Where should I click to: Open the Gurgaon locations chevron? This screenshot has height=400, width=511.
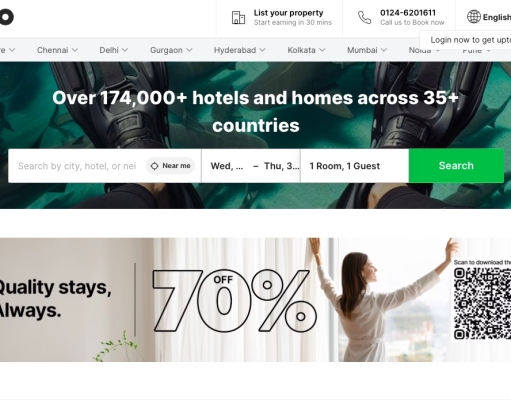[x=189, y=50]
